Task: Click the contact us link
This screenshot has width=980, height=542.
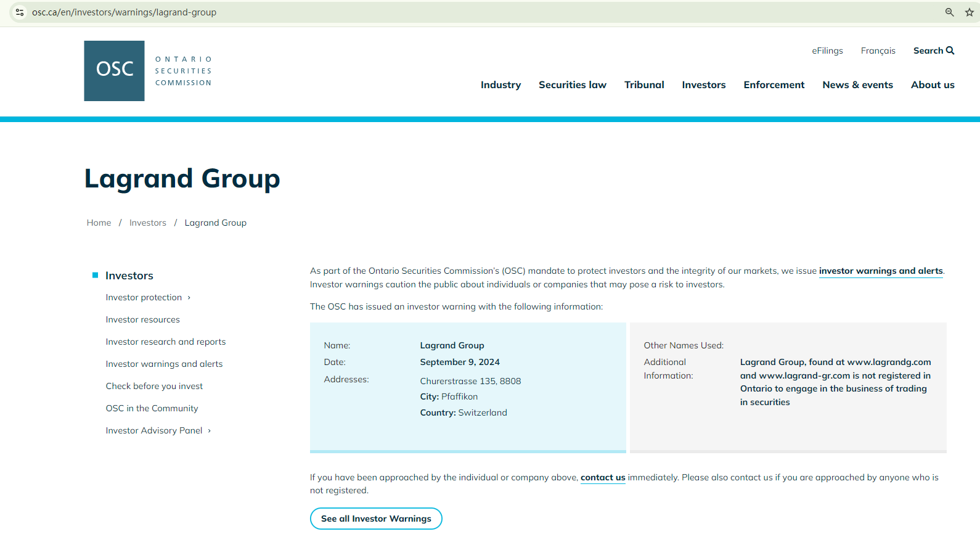Action: point(603,477)
